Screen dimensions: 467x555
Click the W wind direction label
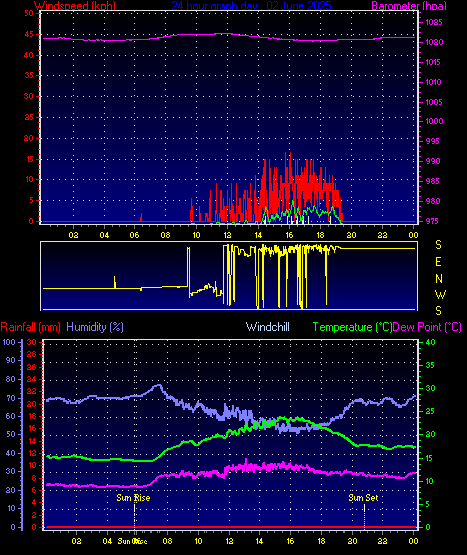click(440, 294)
